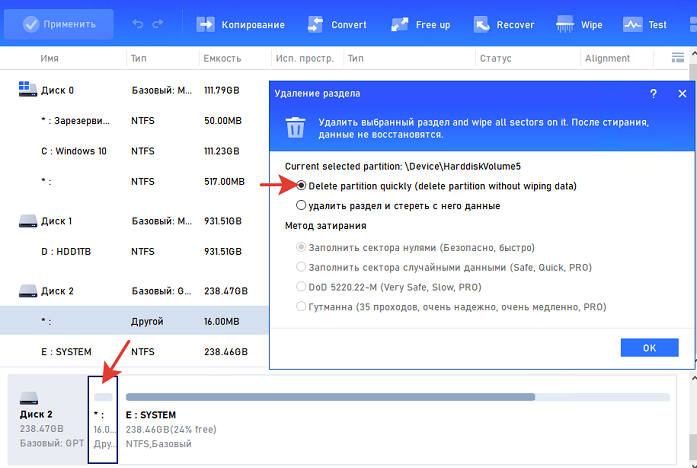The image size is (697, 468).
Task: Click the E: SYSTEM usage bar
Action: [397, 397]
